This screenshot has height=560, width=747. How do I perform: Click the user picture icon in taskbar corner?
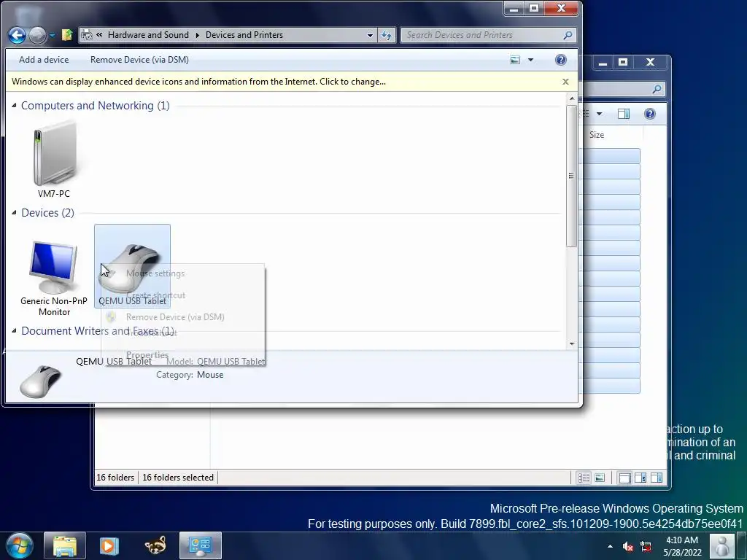point(722,546)
